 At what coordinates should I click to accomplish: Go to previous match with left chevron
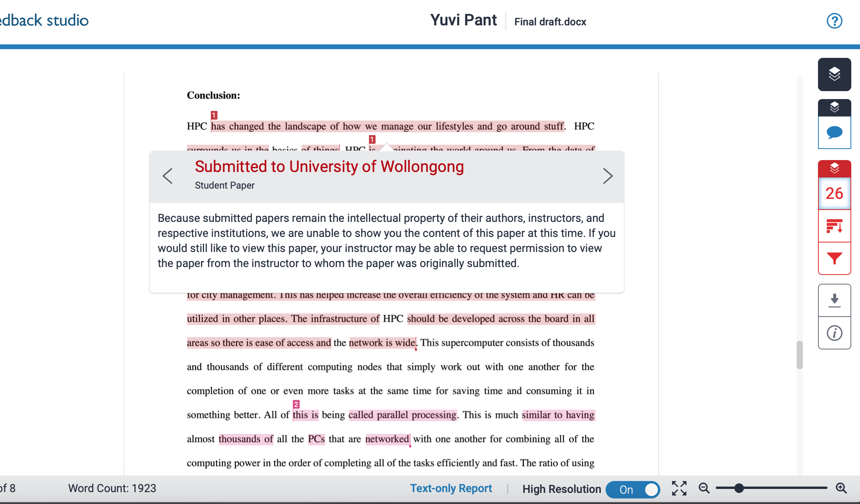pos(168,176)
